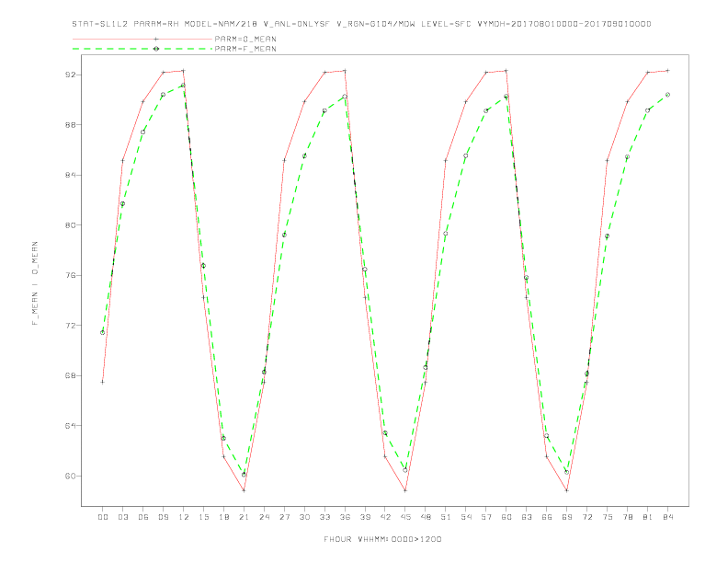728x563 pixels.
Task: Click the 84 x-axis tick label
Action: 668,517
